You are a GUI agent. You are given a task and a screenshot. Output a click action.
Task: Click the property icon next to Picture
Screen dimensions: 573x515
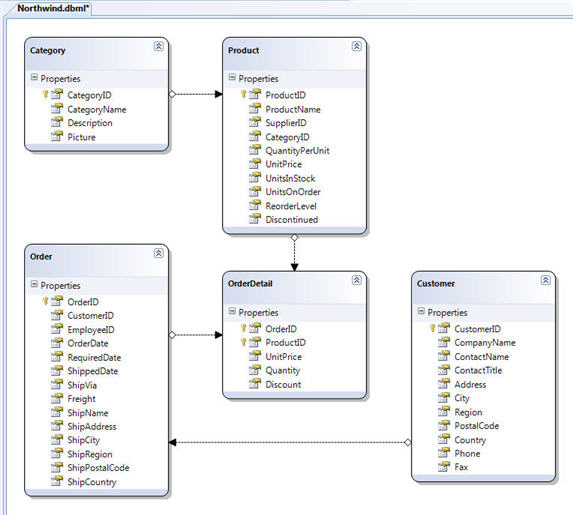[x=57, y=137]
